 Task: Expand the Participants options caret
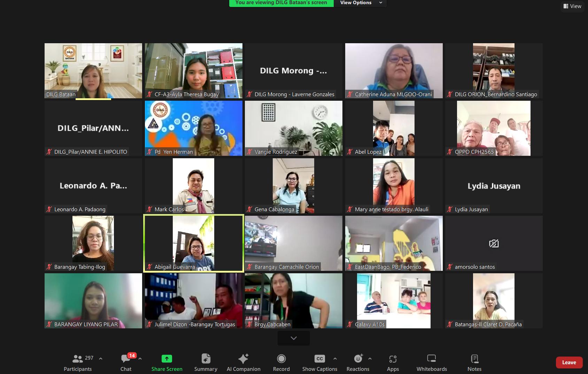point(101,358)
